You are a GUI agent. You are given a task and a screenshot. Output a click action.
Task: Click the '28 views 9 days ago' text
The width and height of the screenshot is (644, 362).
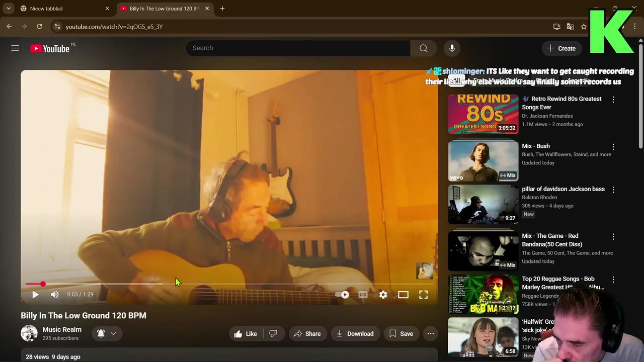[x=53, y=357]
